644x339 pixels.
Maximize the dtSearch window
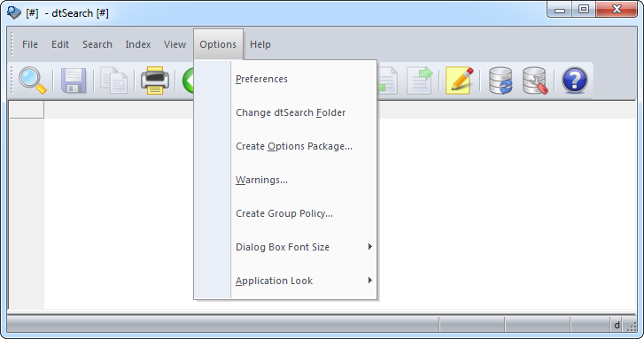click(584, 10)
